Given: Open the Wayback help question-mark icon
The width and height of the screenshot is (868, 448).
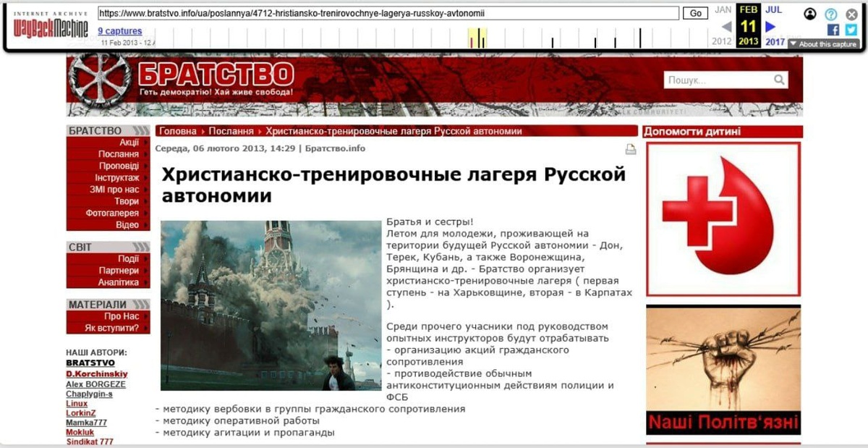Looking at the screenshot, I should [831, 14].
